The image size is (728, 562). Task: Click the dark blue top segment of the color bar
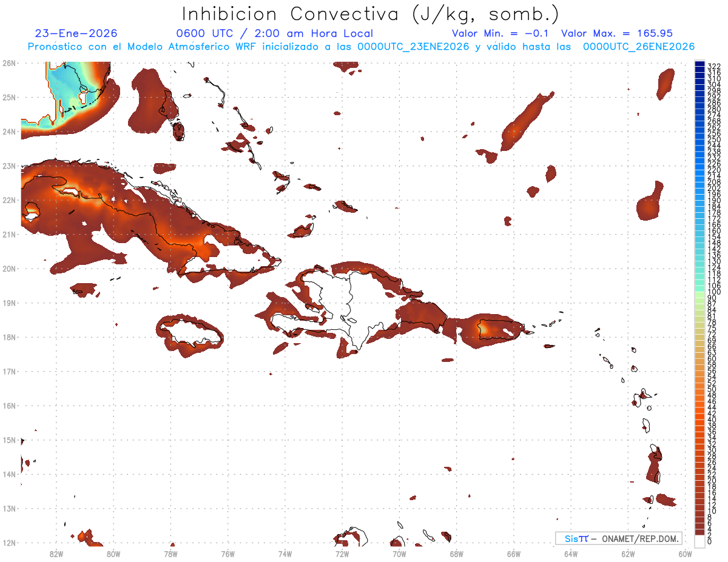coord(699,64)
